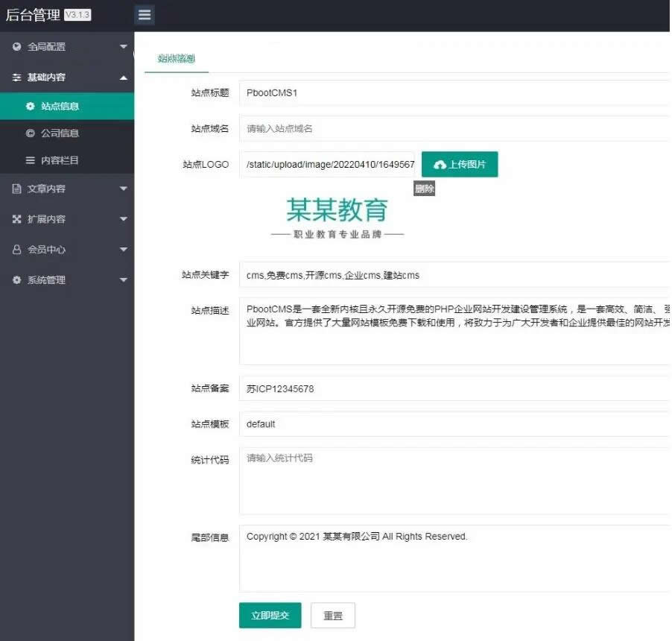Click the 站点LOGO path input field

[x=327, y=164]
